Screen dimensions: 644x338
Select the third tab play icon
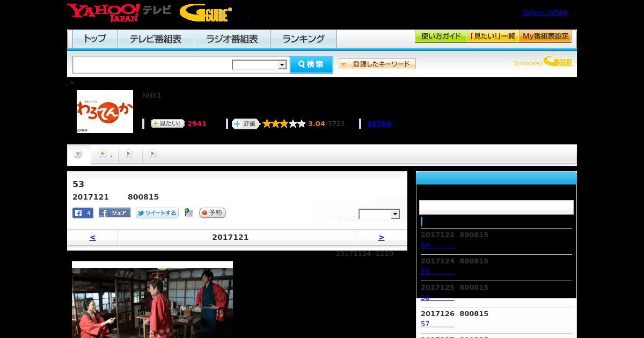(x=128, y=154)
